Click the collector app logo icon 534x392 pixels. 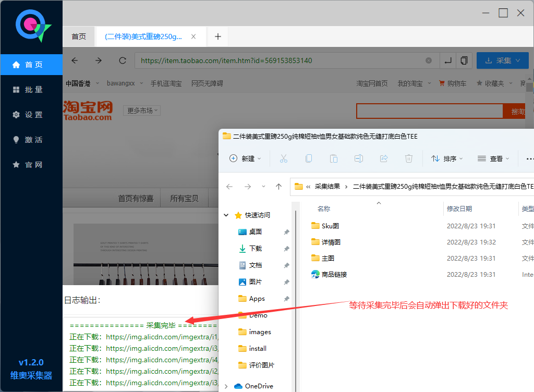[x=33, y=26]
